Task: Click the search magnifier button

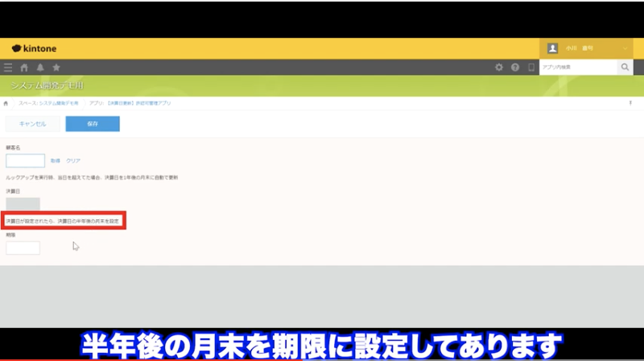Action: (x=625, y=68)
